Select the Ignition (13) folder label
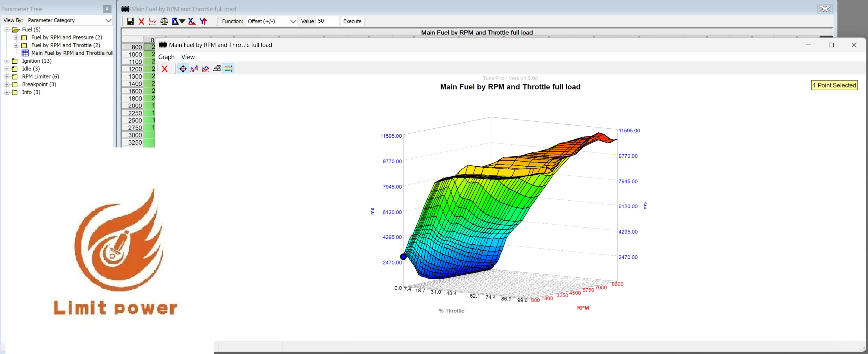868x354 pixels. point(37,61)
